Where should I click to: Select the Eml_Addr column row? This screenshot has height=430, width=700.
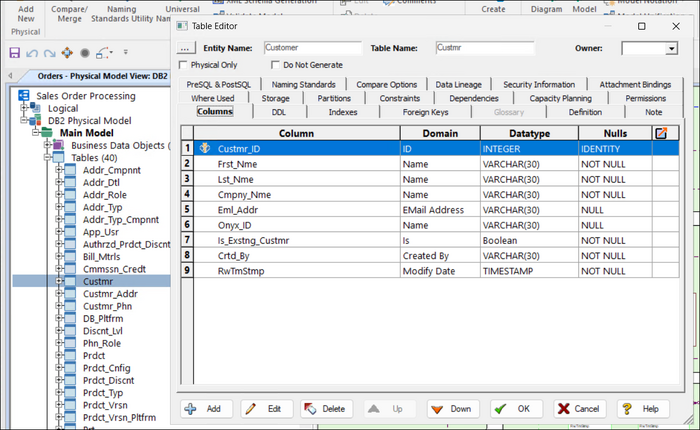coord(436,210)
